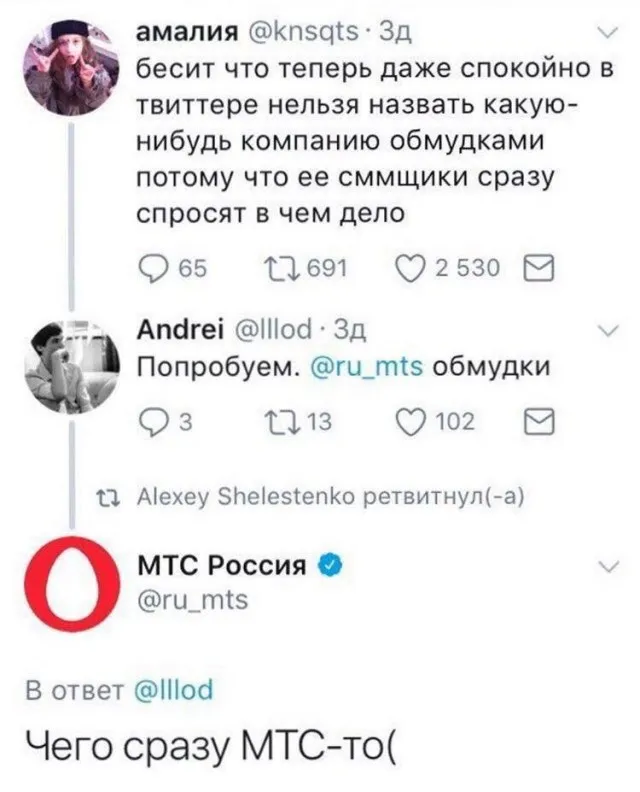
Task: Expand options chevron on Andrei's tweet
Action: (605, 331)
